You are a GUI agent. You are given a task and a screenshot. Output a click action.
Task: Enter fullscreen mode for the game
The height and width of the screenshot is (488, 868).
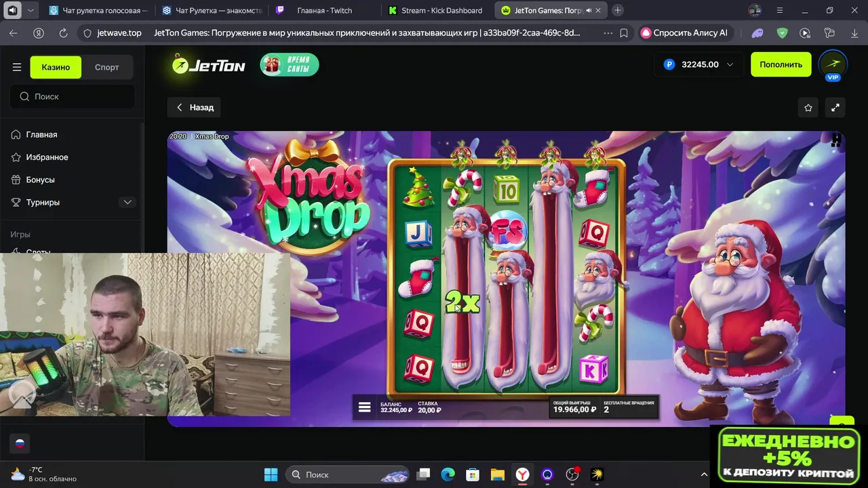[x=835, y=107]
